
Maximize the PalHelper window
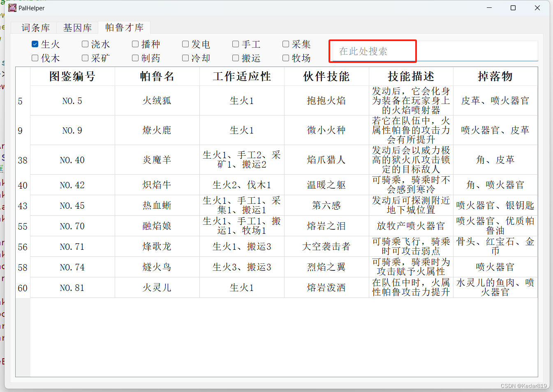coord(513,8)
